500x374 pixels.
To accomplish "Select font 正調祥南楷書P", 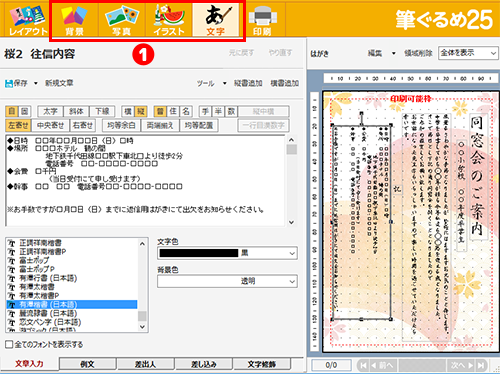I will tap(43, 252).
